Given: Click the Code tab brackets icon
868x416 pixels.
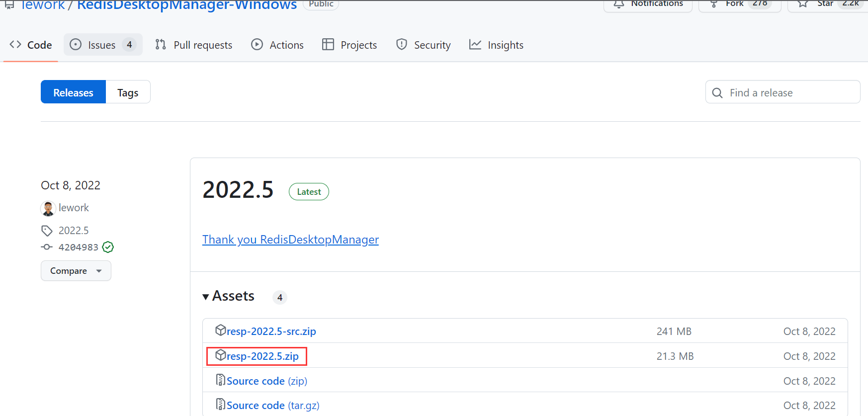Looking at the screenshot, I should pos(15,44).
